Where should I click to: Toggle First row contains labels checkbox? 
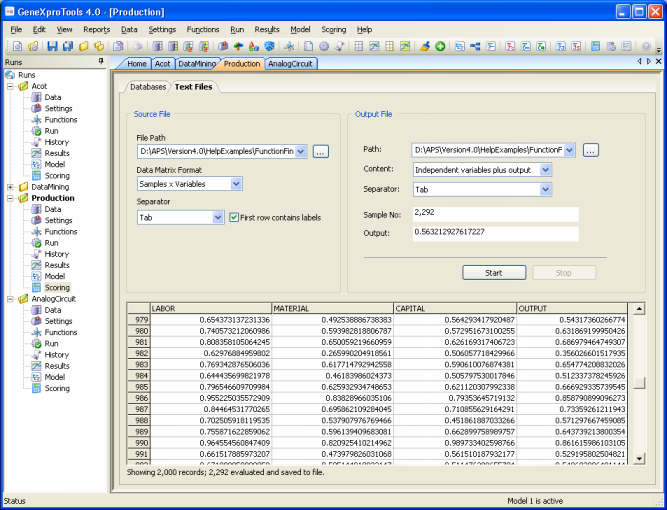point(234,217)
